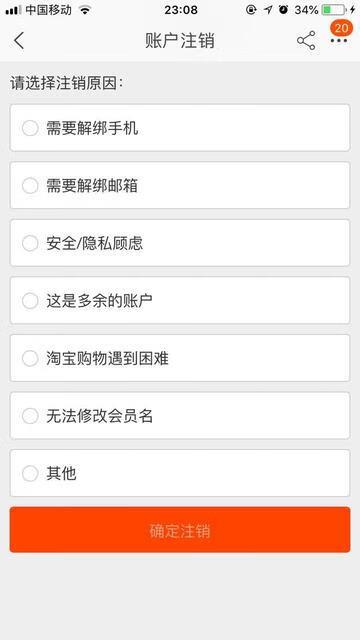Choose 无法修改会员名 reason
This screenshot has height=640, width=360.
(180, 416)
